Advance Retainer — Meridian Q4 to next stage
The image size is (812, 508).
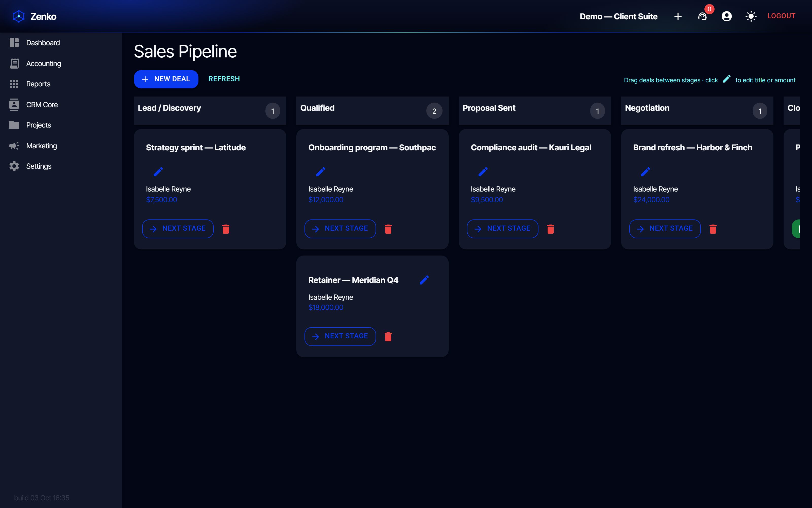click(x=340, y=336)
